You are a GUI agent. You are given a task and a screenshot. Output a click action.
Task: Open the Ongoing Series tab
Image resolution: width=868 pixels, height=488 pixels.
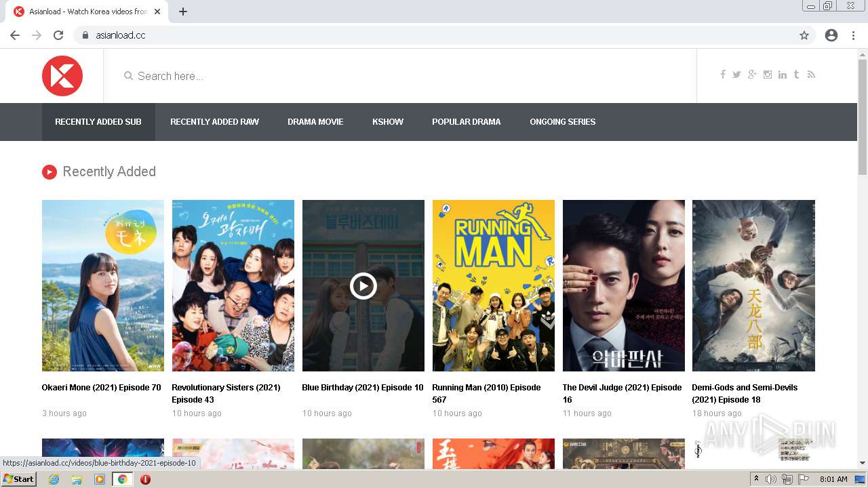pyautogui.click(x=563, y=122)
